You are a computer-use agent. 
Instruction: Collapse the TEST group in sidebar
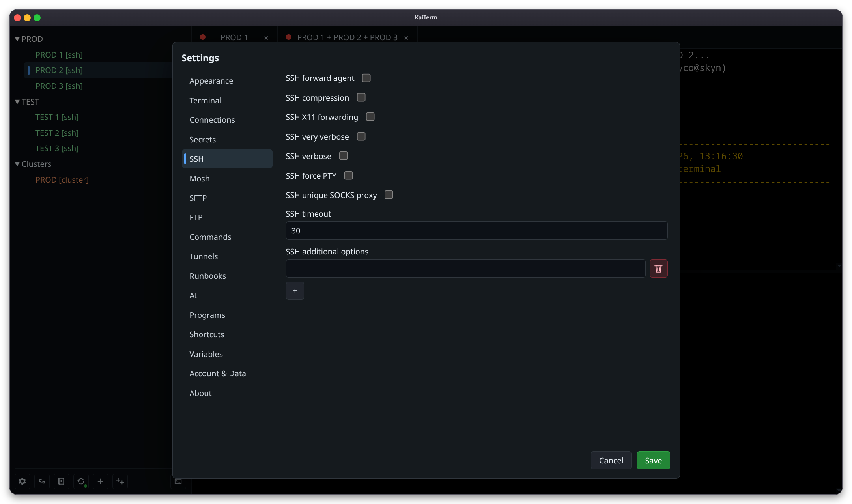[17, 102]
